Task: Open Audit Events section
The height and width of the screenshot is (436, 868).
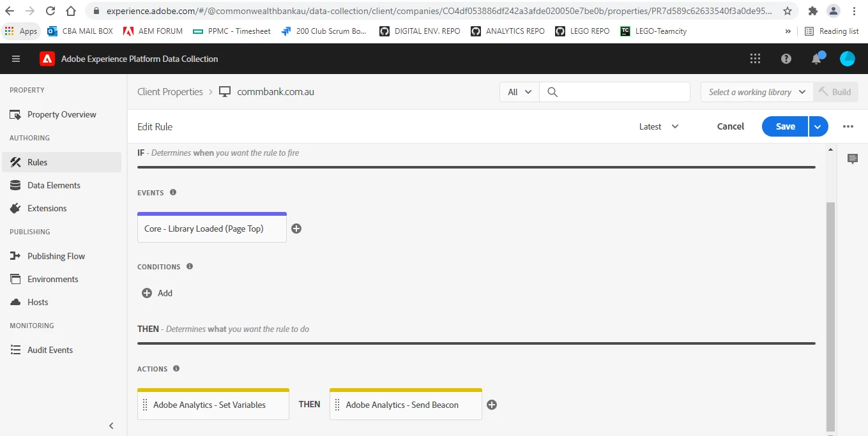Action: point(61,350)
